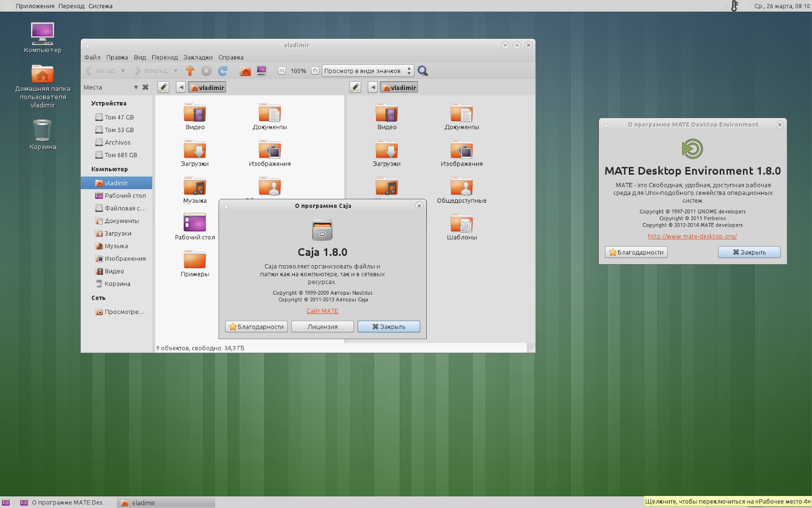Open Вид menu

(140, 57)
